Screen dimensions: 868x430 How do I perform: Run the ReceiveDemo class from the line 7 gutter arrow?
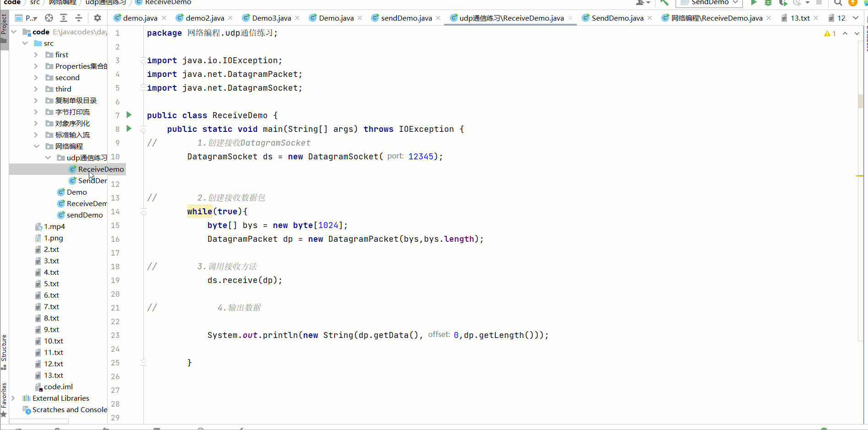click(129, 115)
